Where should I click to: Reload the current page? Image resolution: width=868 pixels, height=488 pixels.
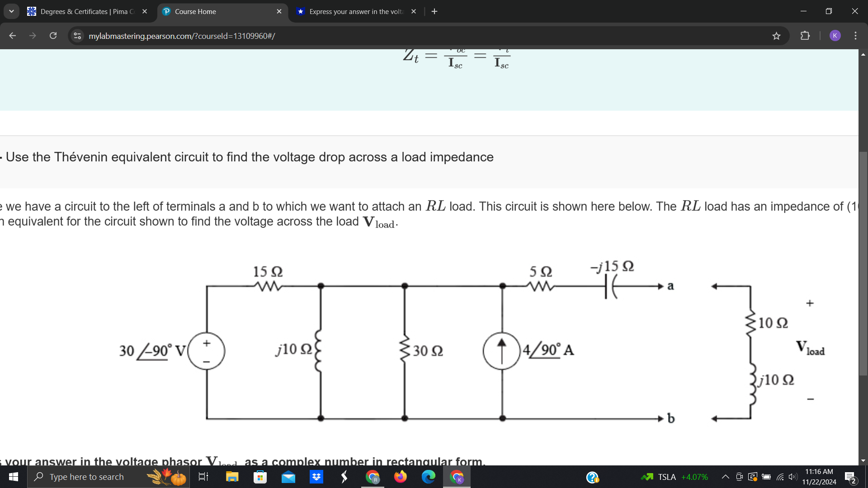(53, 36)
